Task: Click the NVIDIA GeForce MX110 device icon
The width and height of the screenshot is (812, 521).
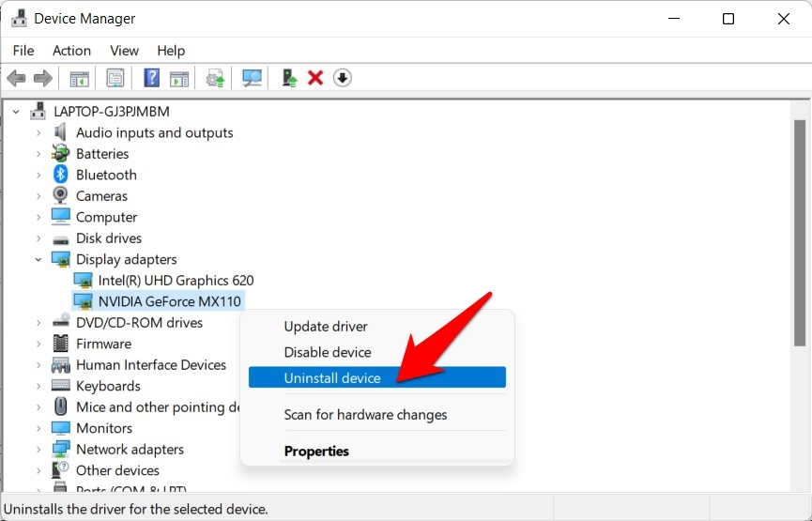Action: coord(83,301)
